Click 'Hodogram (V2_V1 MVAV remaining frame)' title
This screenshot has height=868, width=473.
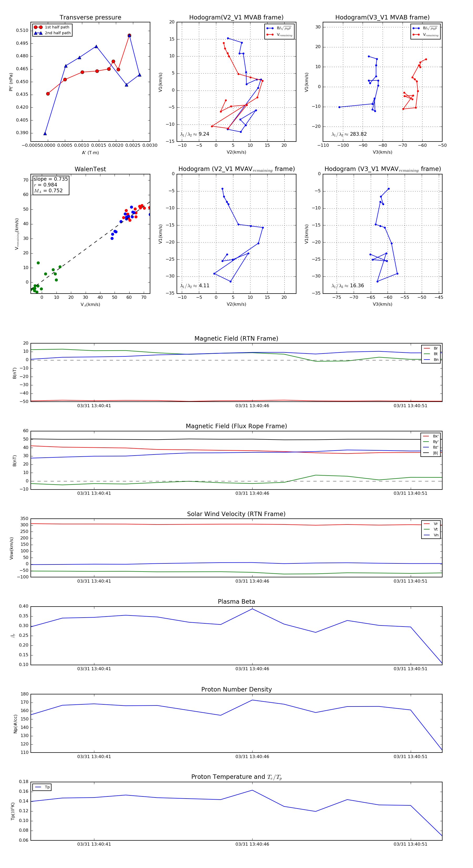pos(236,169)
